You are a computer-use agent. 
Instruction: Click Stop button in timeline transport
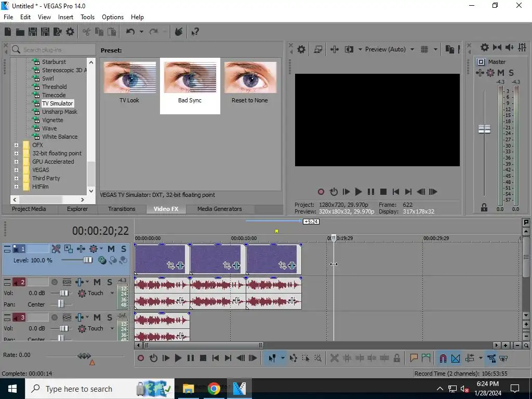(203, 358)
